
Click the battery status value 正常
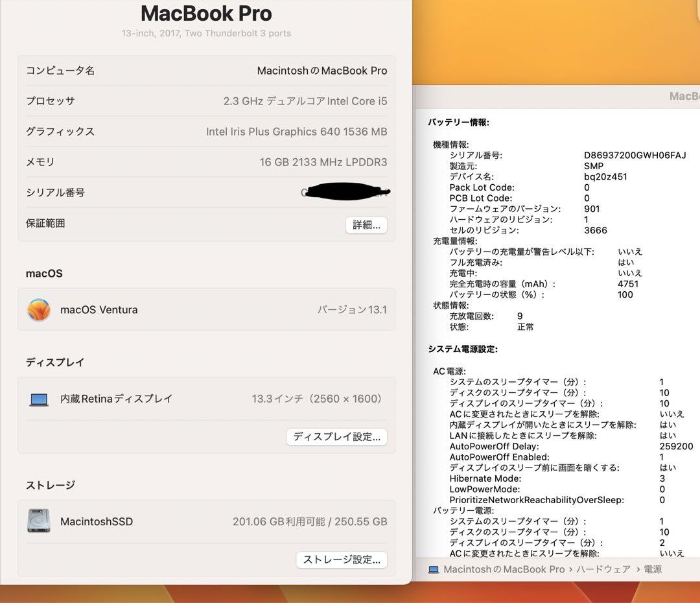click(525, 327)
